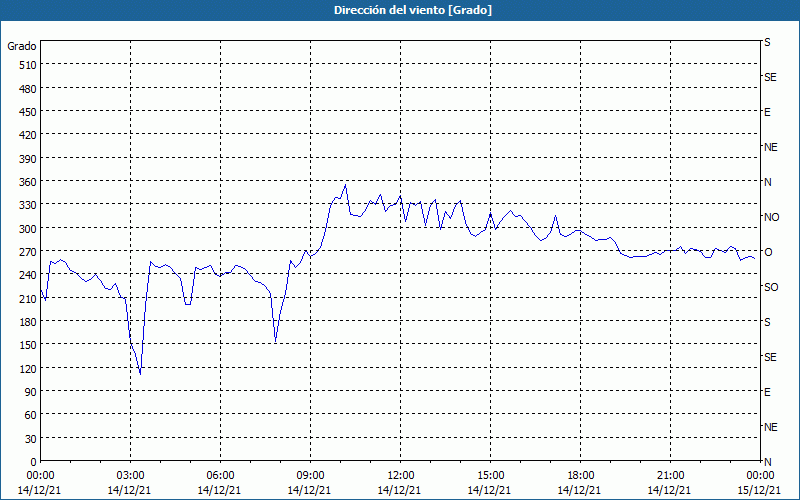This screenshot has height=500, width=800.
Task: Click the '240' y-axis value
Action: coord(28,276)
